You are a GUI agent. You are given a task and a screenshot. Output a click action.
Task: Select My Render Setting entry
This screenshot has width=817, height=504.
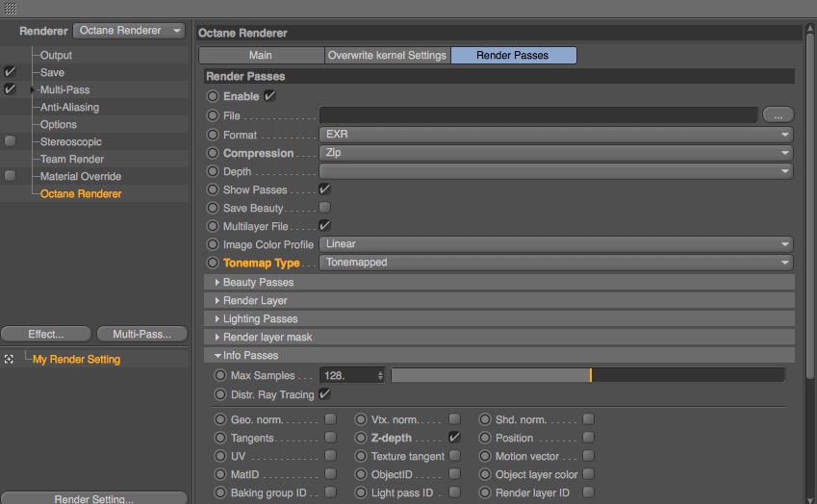[x=76, y=360]
